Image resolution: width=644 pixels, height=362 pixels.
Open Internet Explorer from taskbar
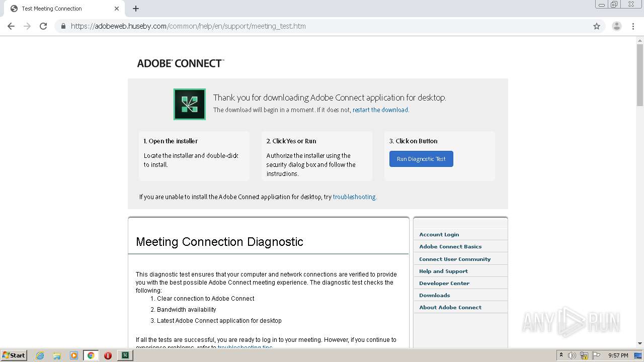click(40, 355)
